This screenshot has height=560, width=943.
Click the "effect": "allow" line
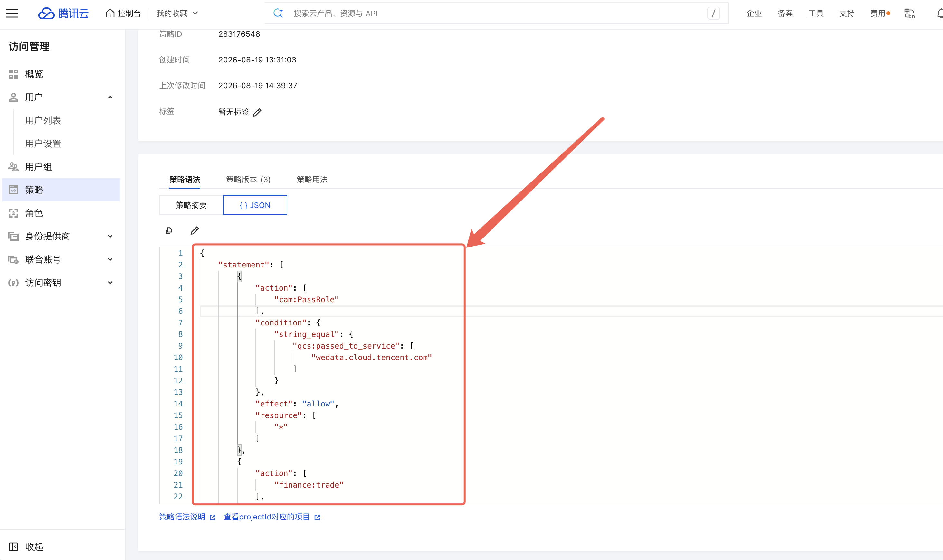pyautogui.click(x=297, y=404)
